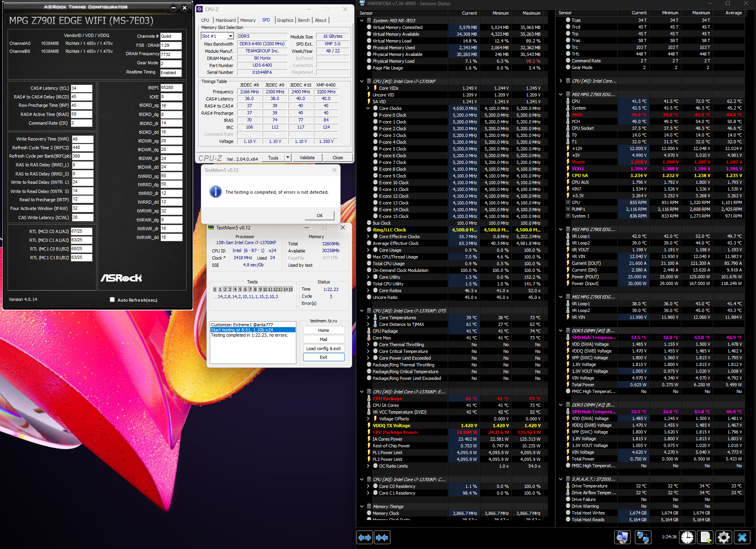Open the About tab in CPU-Z

tap(321, 20)
